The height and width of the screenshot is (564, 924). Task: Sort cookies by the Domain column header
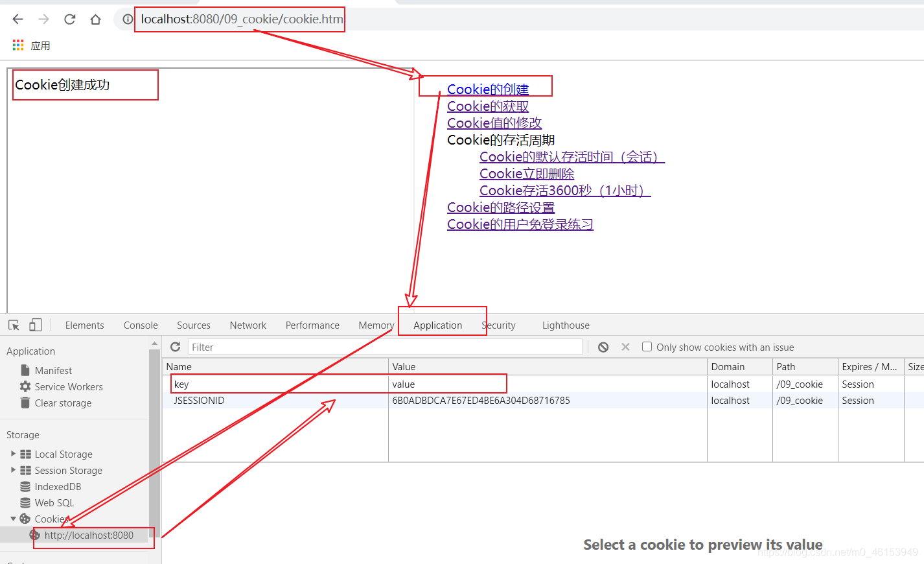pyautogui.click(x=740, y=366)
